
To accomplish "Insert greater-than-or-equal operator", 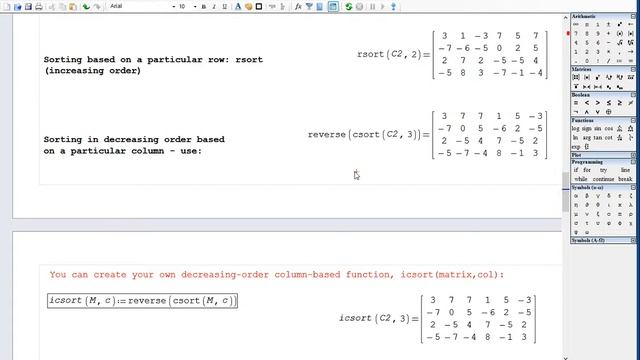I will pos(620,103).
